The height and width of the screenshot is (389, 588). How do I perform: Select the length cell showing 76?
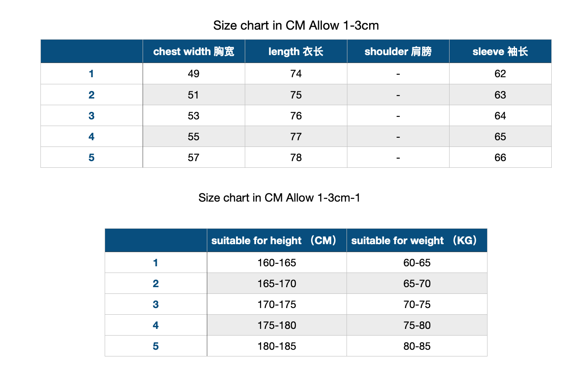[296, 116]
